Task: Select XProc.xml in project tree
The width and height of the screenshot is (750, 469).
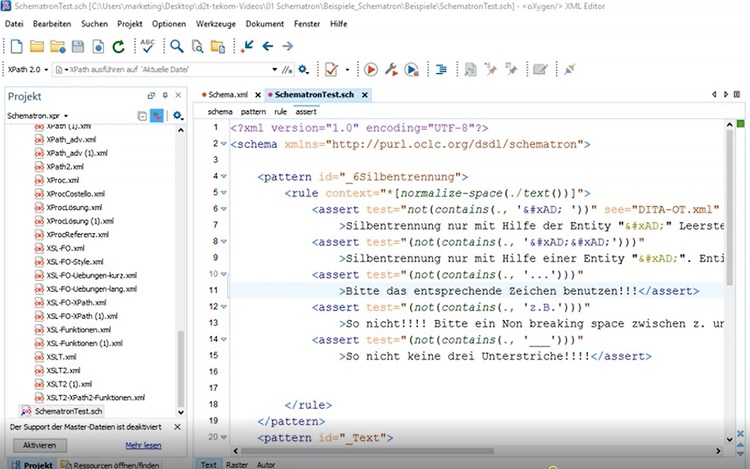Action: pyautogui.click(x=63, y=180)
